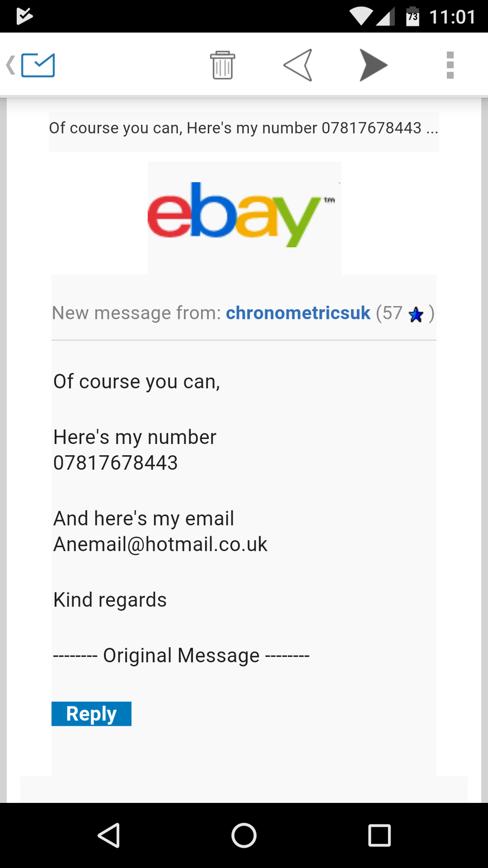Delete this email with trash icon
The height and width of the screenshot is (868, 488).
tap(222, 66)
